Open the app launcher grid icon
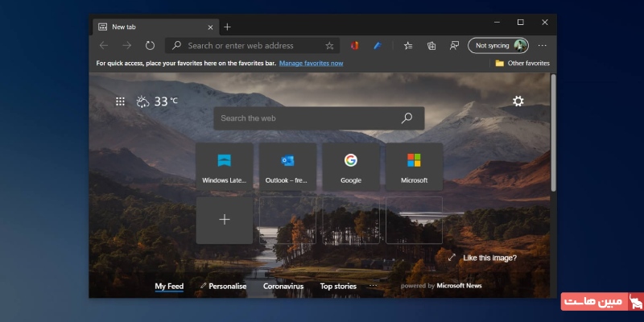Viewport: 644px width, 322px height. tap(120, 101)
